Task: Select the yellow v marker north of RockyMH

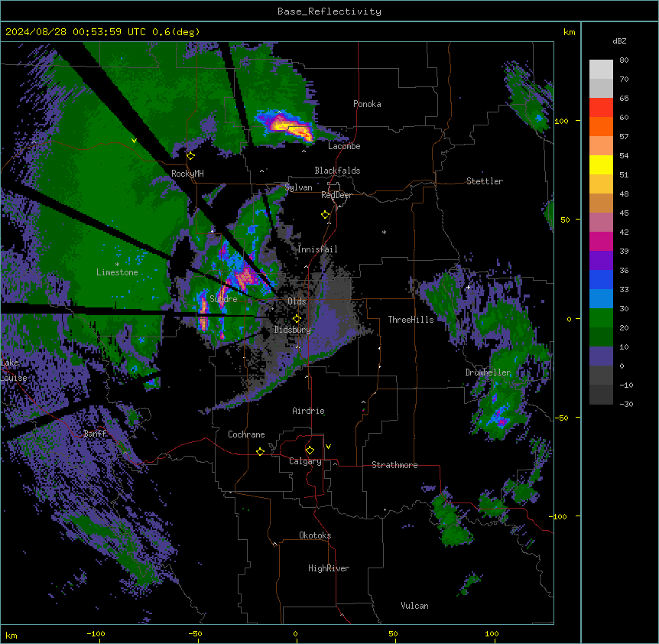Action: [134, 141]
